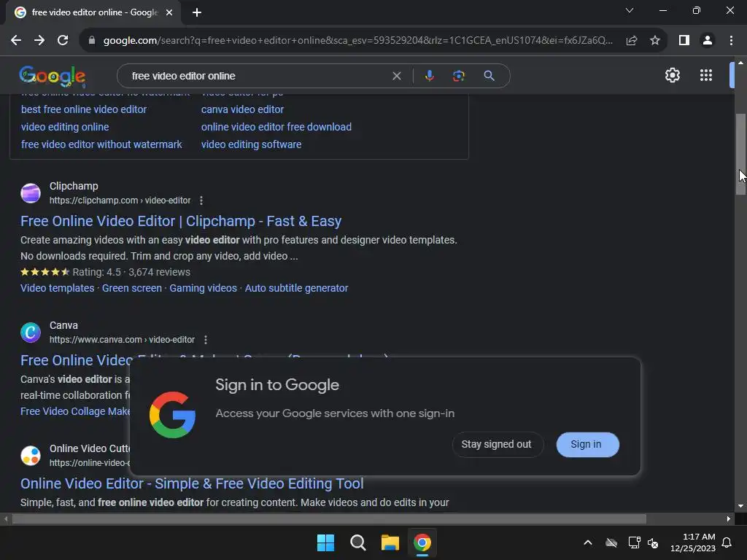Click horizontal scrollbar right arrow

[729, 519]
